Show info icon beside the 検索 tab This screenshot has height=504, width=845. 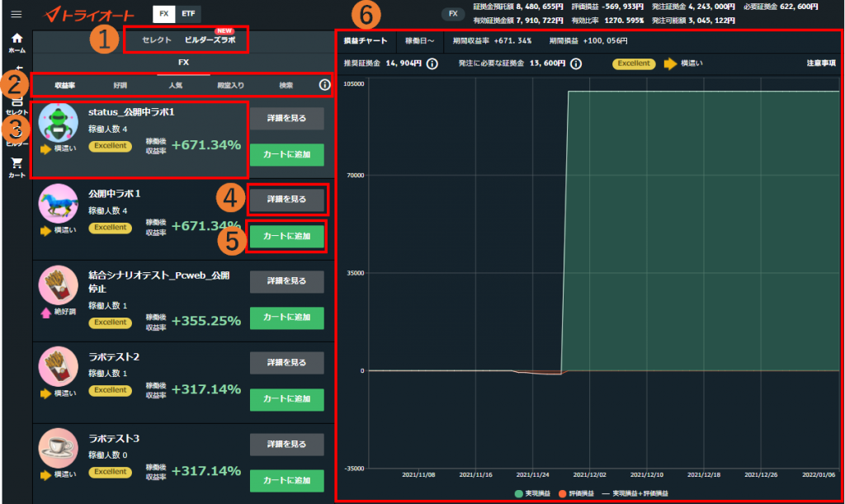[x=324, y=85]
